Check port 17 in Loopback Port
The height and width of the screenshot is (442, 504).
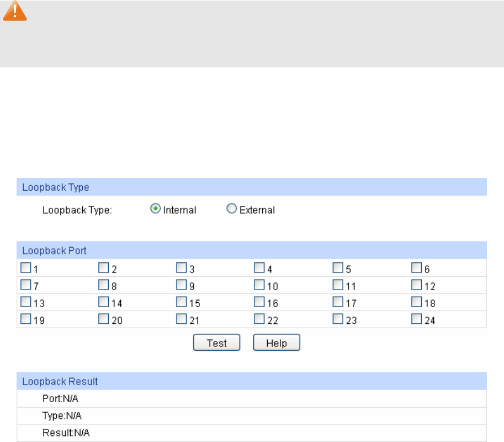338,302
